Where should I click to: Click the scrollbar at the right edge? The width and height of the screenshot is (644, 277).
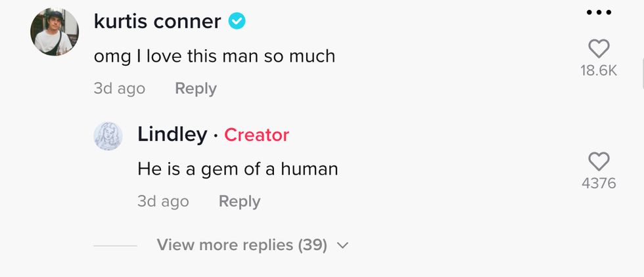(x=641, y=72)
